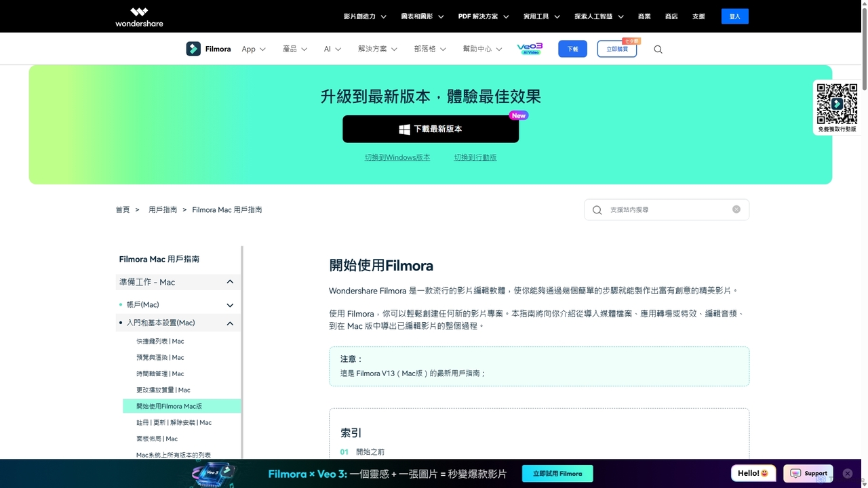868x488 pixels.
Task: Click the 立即購買 button
Action: click(617, 49)
